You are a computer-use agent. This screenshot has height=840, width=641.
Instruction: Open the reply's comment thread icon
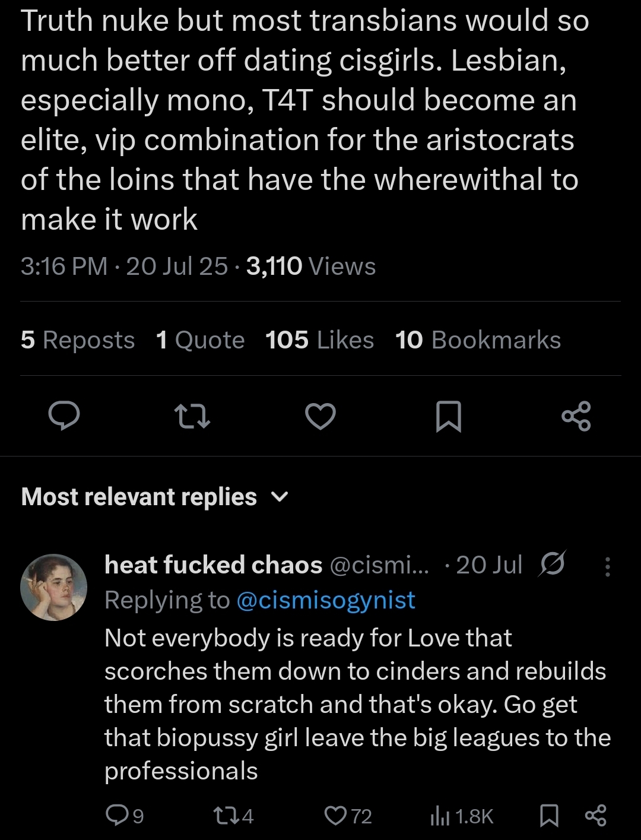pos(116,815)
